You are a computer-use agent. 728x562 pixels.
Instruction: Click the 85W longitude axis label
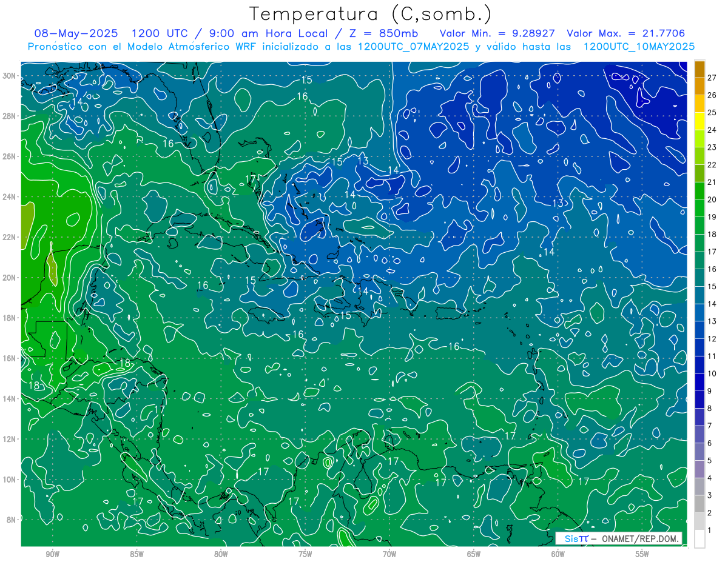136,554
